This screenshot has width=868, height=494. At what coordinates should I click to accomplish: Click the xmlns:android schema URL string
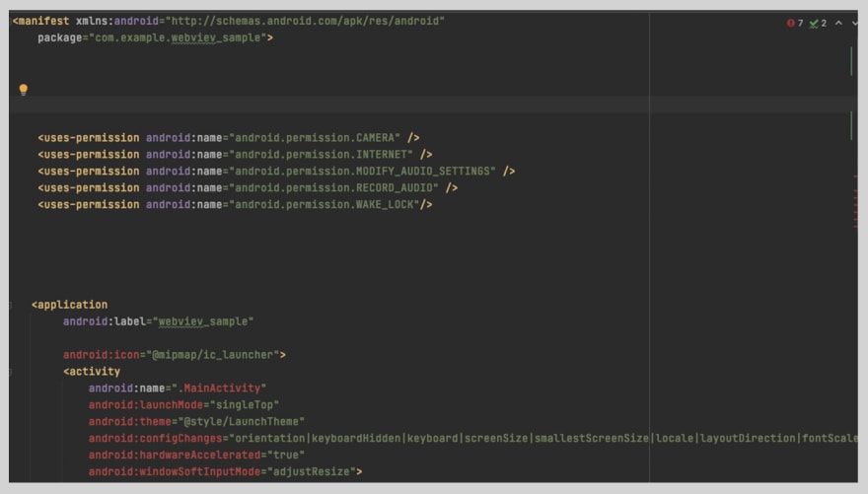point(305,21)
